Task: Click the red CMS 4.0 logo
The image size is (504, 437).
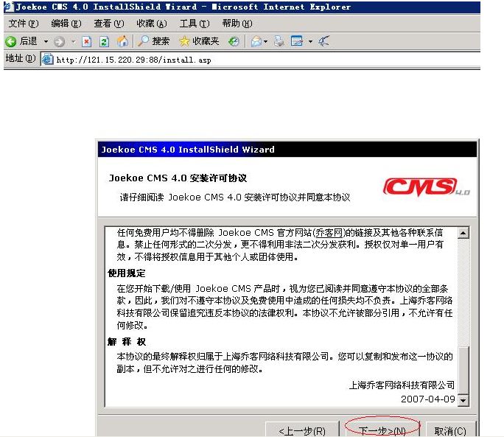Action: coord(426,187)
